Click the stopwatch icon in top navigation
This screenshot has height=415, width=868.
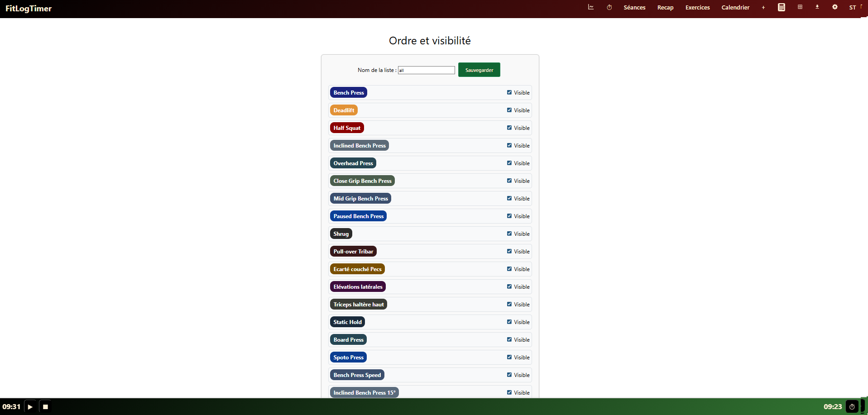point(609,7)
